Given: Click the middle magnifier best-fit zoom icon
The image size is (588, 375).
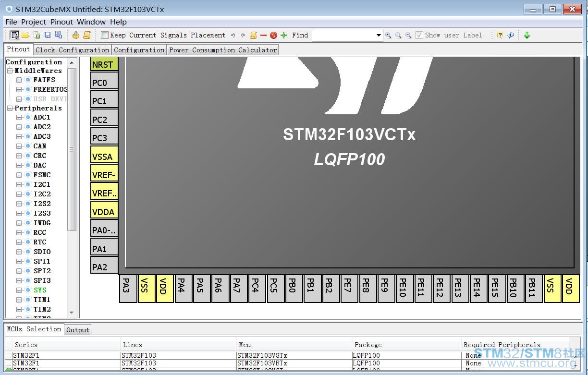Looking at the screenshot, I should coord(398,35).
